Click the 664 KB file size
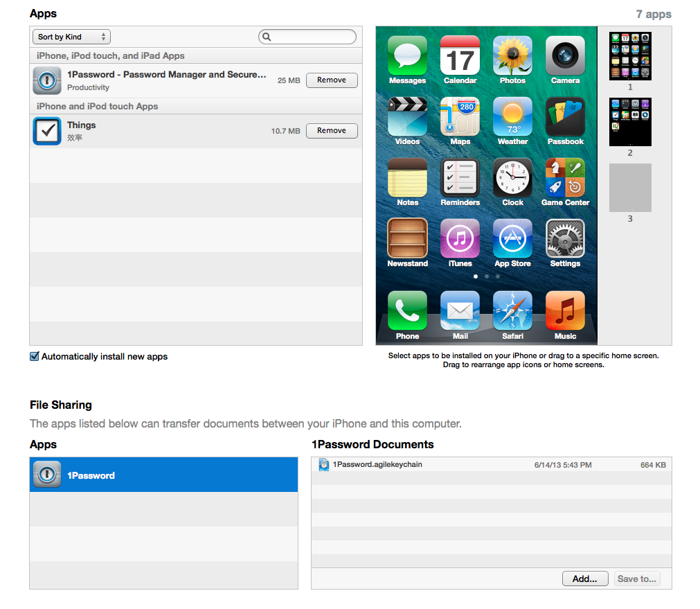This screenshot has height=609, width=700. click(x=653, y=465)
